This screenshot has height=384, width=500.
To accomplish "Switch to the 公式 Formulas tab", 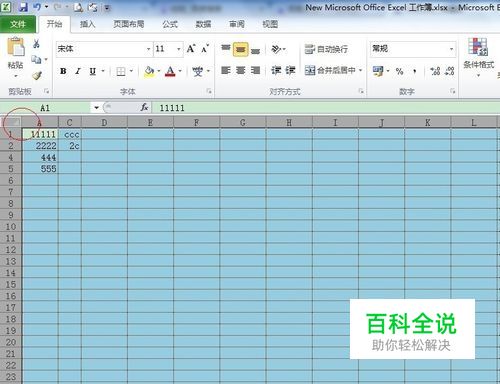I will pyautogui.click(x=170, y=24).
